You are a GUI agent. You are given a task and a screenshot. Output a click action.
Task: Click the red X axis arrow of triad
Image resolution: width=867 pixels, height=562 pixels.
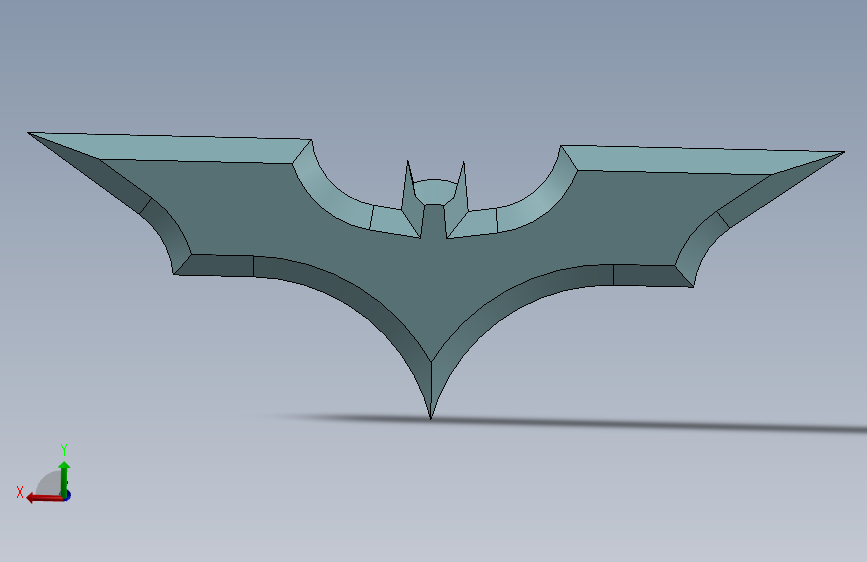click(44, 498)
